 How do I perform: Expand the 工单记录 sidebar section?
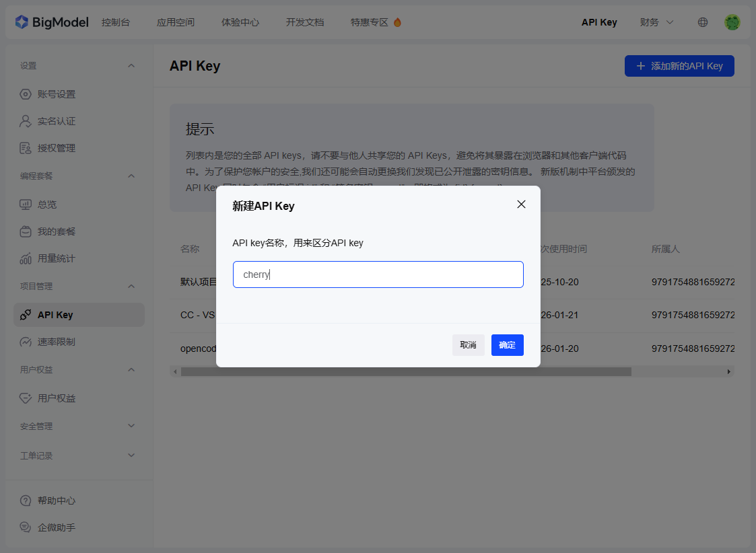coord(131,455)
